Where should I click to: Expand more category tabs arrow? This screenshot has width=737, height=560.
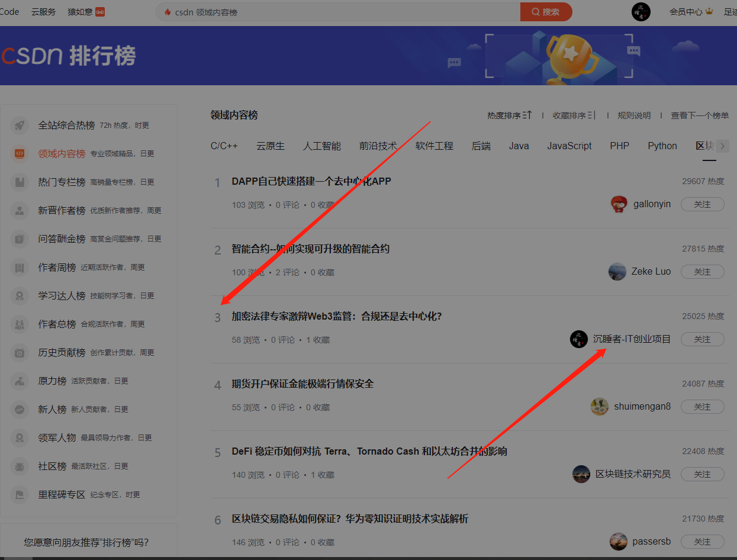722,146
